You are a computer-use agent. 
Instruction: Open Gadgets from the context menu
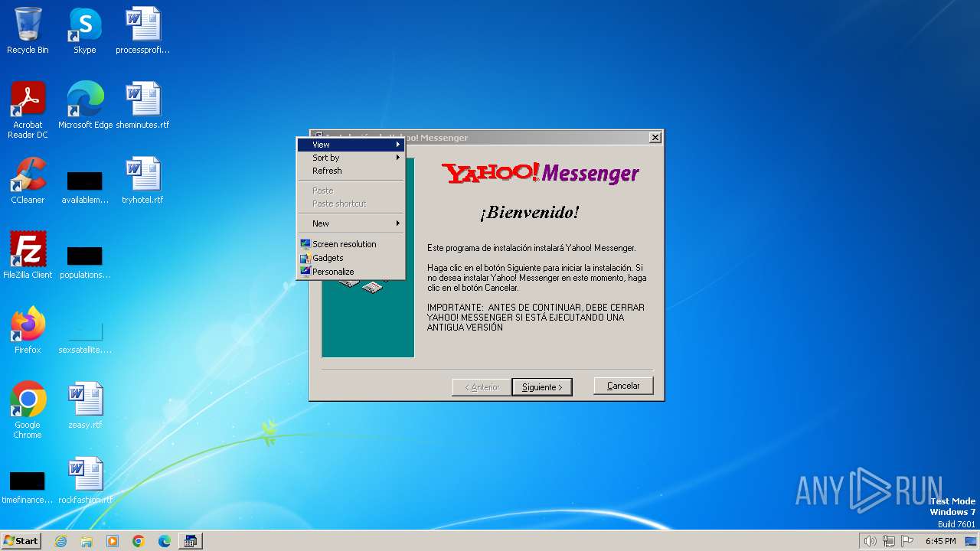351,258
